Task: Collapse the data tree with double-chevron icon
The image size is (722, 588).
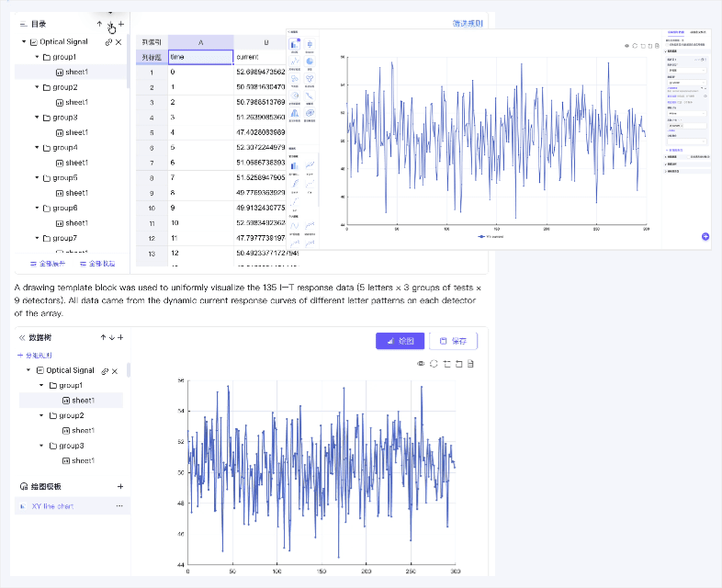Action: point(22,337)
